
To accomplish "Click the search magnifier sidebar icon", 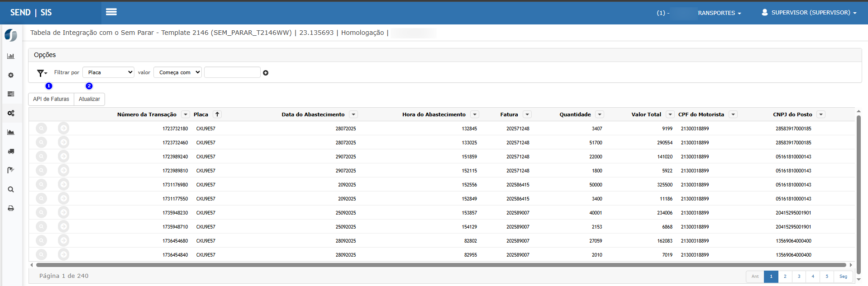I will 11,190.
